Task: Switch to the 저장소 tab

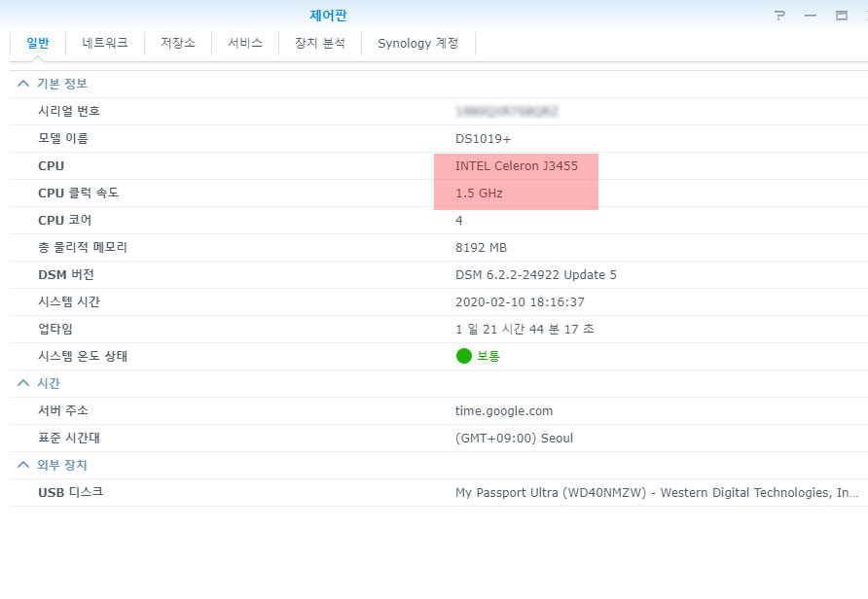Action: 178,43
